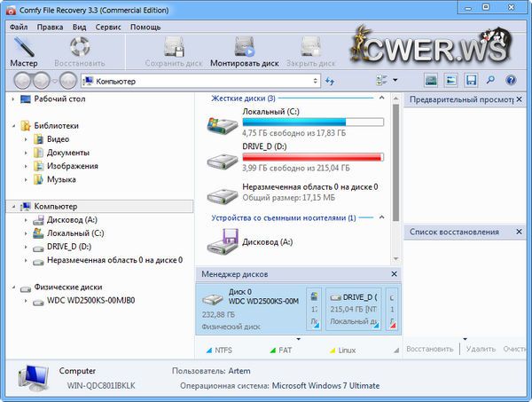Select Диск 0 WDC physical disk in disk manager
Screen dimensions: 532x402
click(x=250, y=308)
